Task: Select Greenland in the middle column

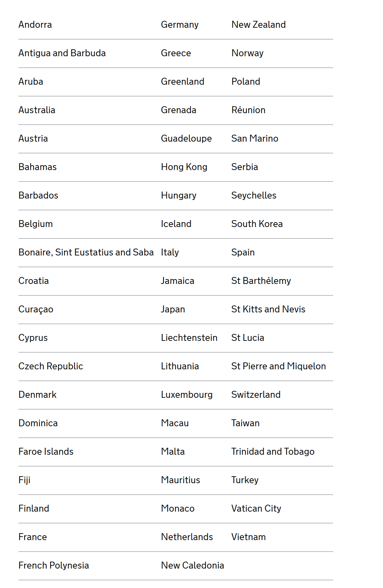Action: click(182, 82)
